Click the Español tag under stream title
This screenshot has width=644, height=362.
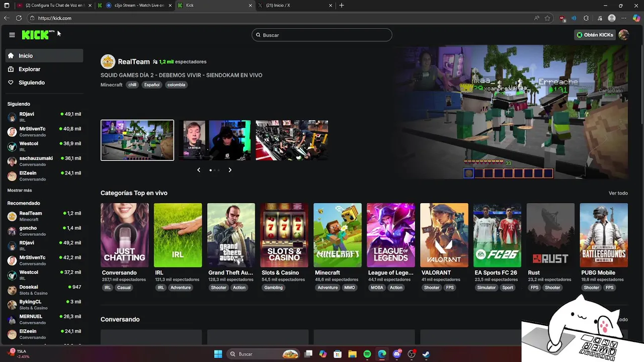[x=151, y=85]
